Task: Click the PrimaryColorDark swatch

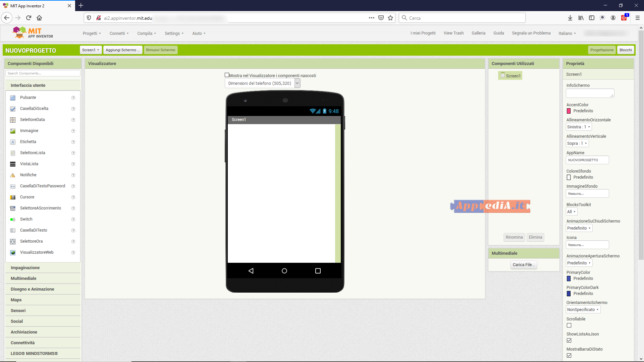Action: point(569,294)
